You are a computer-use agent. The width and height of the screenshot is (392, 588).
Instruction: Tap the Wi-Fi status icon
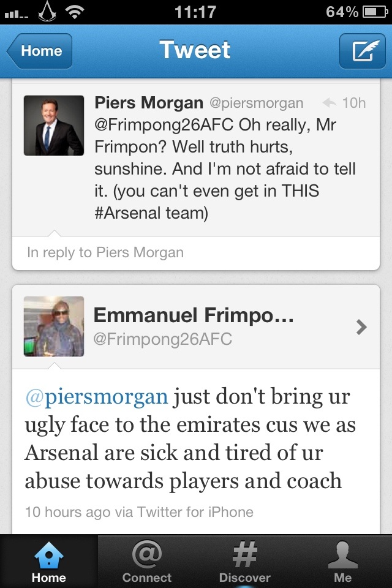(x=75, y=12)
